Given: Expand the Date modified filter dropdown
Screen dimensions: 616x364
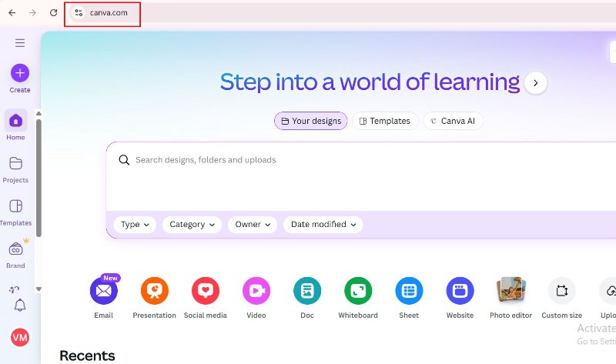Looking at the screenshot, I should [x=323, y=225].
